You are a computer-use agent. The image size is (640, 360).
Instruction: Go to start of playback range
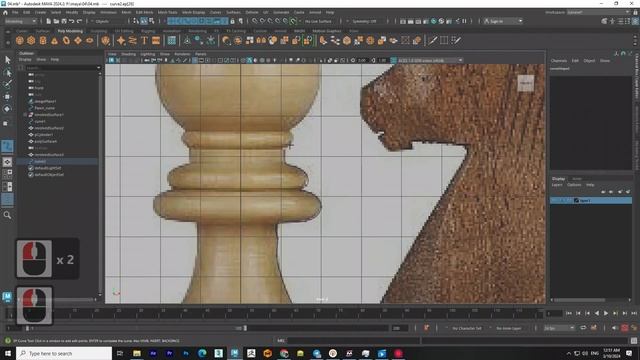point(569,313)
